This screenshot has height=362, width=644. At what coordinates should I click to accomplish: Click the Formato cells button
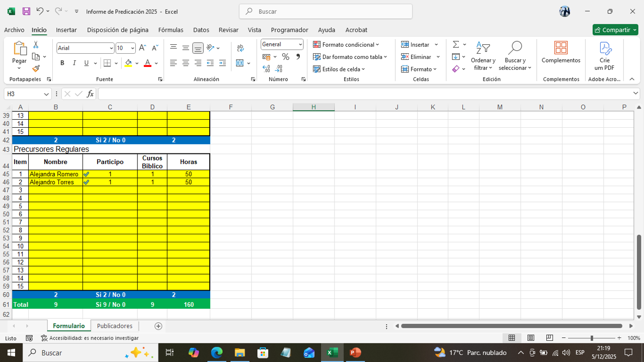tap(419, 69)
